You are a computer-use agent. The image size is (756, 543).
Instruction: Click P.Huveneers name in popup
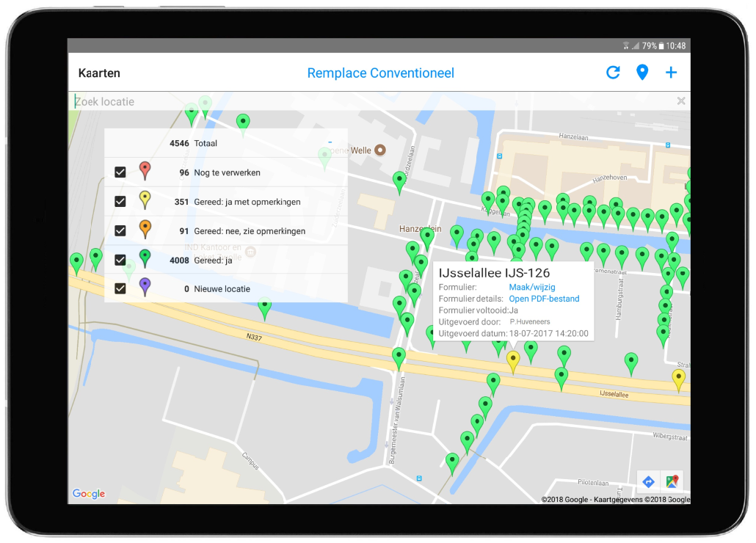[x=530, y=322]
